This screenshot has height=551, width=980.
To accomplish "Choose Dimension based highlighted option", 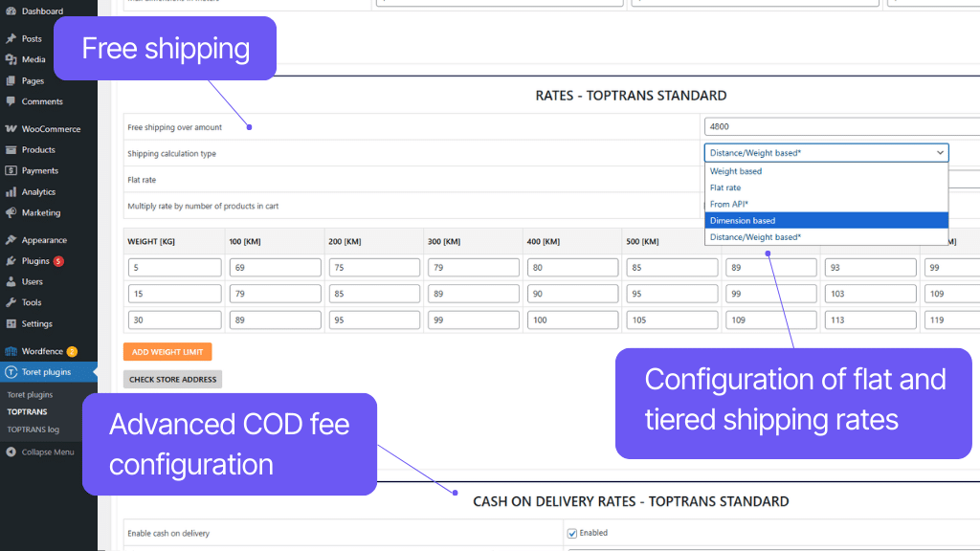I will (x=826, y=221).
